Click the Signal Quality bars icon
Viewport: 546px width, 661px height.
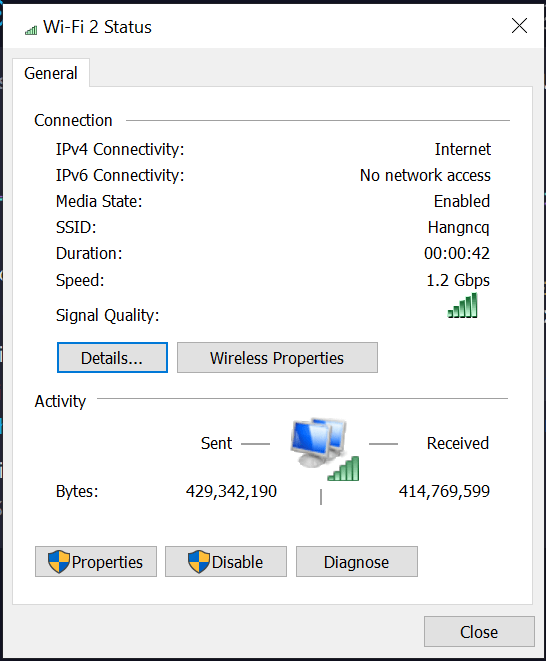tap(463, 305)
